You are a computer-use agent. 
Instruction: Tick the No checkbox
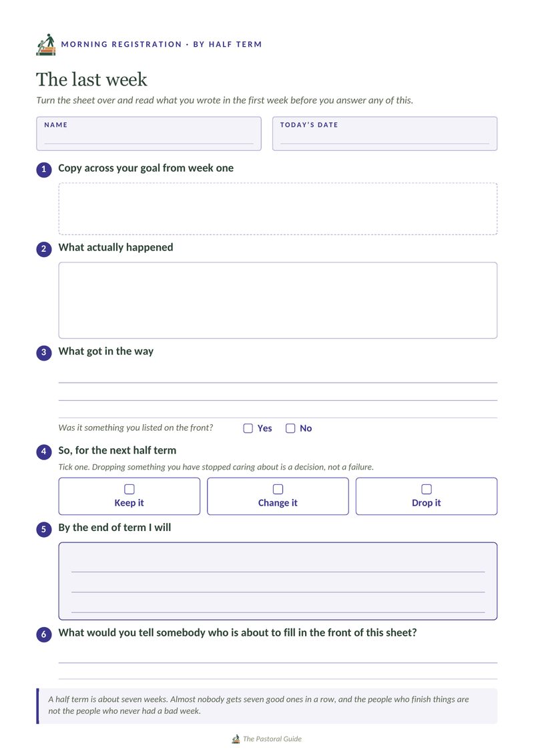[290, 428]
